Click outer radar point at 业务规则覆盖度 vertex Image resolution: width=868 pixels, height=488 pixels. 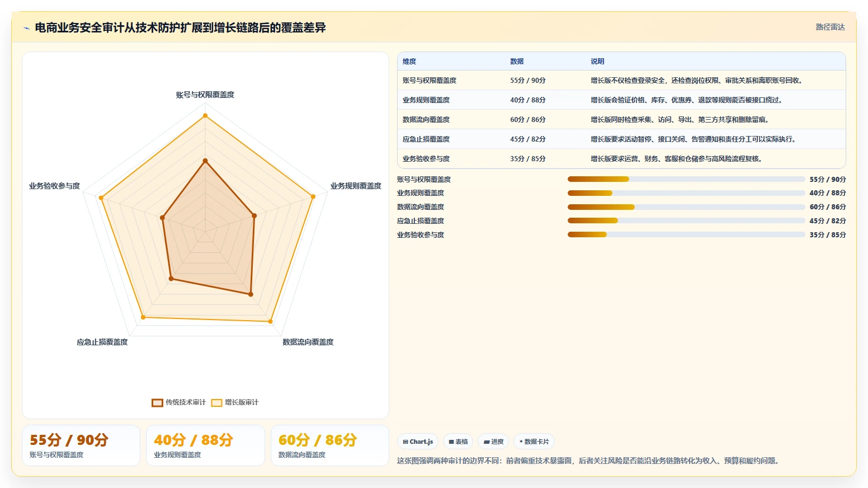coord(313,196)
